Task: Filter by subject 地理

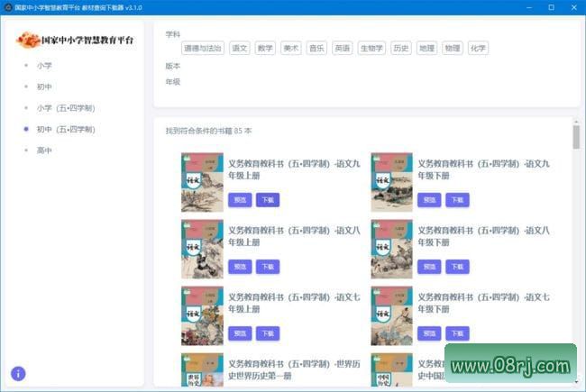Action: 426,48
